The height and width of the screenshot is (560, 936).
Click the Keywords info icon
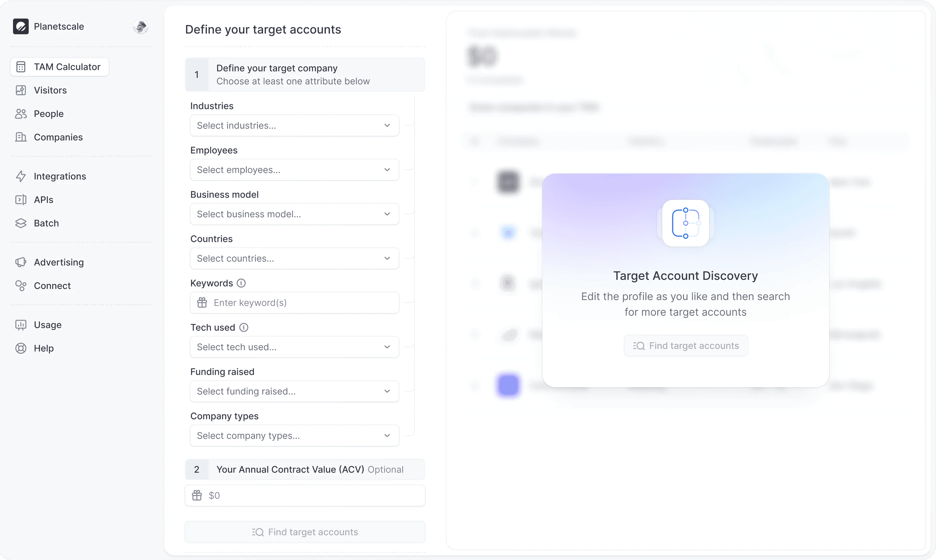click(241, 283)
